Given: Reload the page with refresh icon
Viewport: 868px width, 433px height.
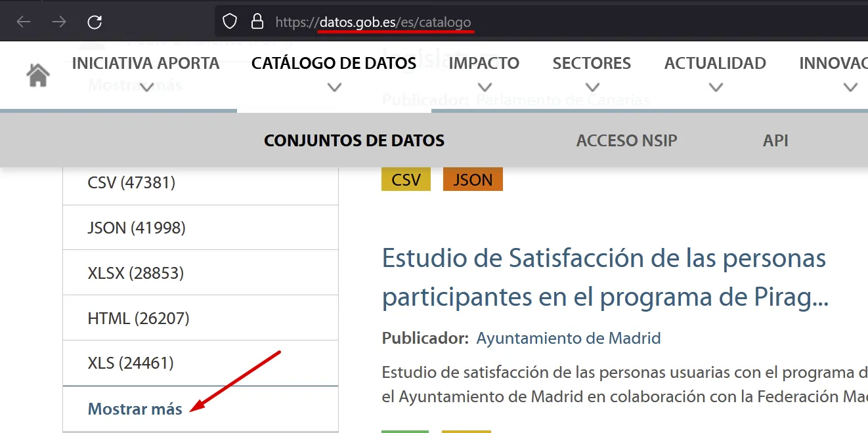Looking at the screenshot, I should point(95,22).
